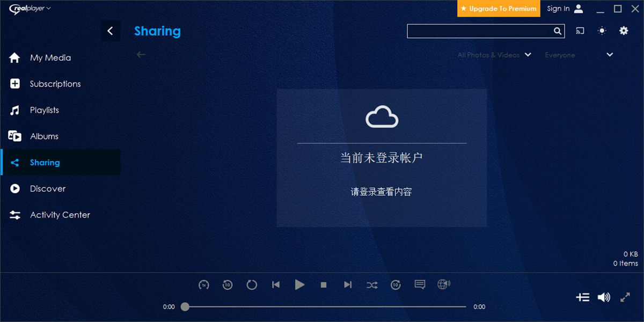The width and height of the screenshot is (644, 322).
Task: Open RealPlayer settings gear
Action: pos(624,31)
